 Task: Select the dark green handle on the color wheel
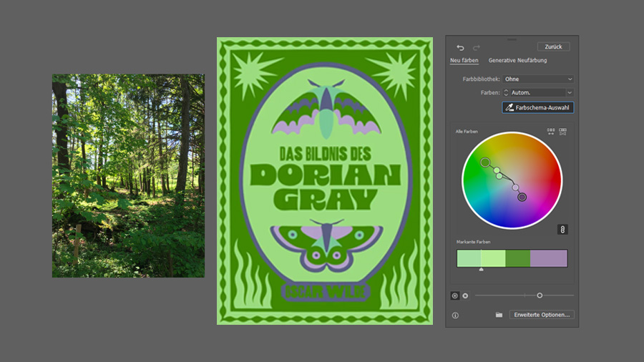tap(485, 162)
